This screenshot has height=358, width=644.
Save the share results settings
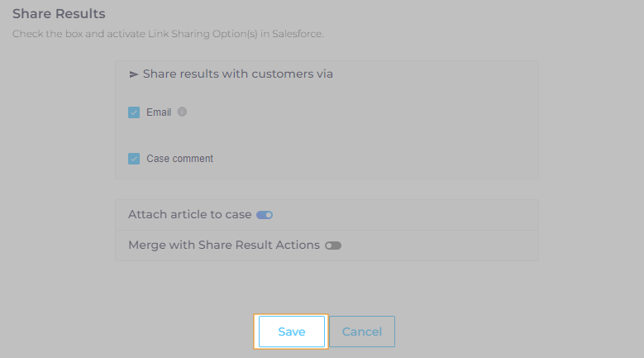tap(291, 332)
